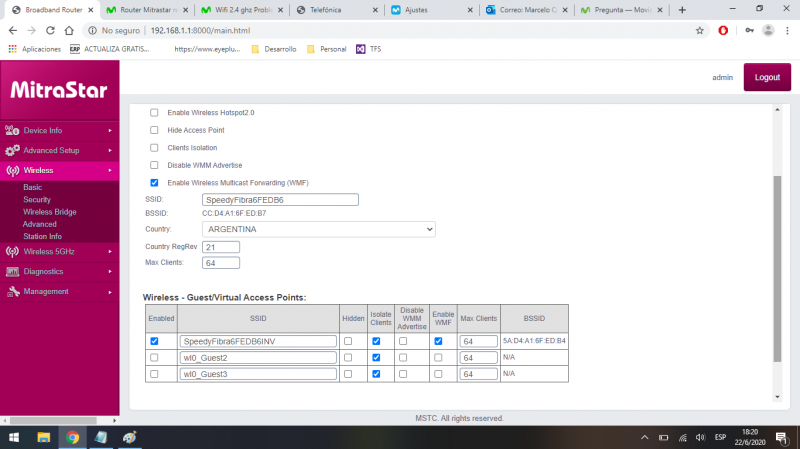Open the TFS bookmark
Image resolution: width=800 pixels, height=449 pixels.
click(368, 49)
